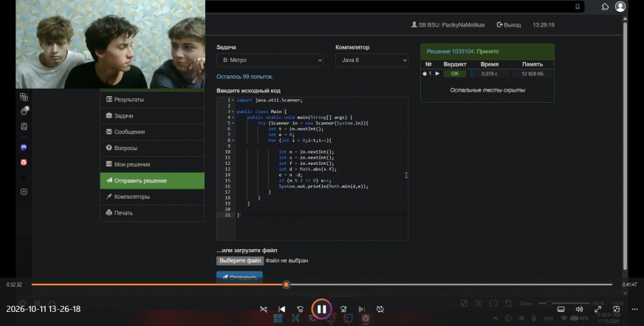Viewport: 644px width, 326px height.
Task: Open the Reading List panel
Action: [24, 126]
